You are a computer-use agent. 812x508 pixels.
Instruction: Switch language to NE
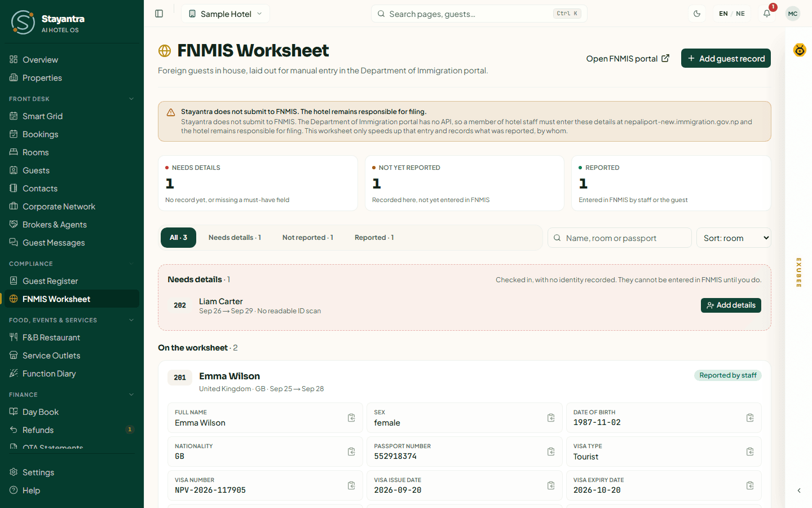pos(740,14)
